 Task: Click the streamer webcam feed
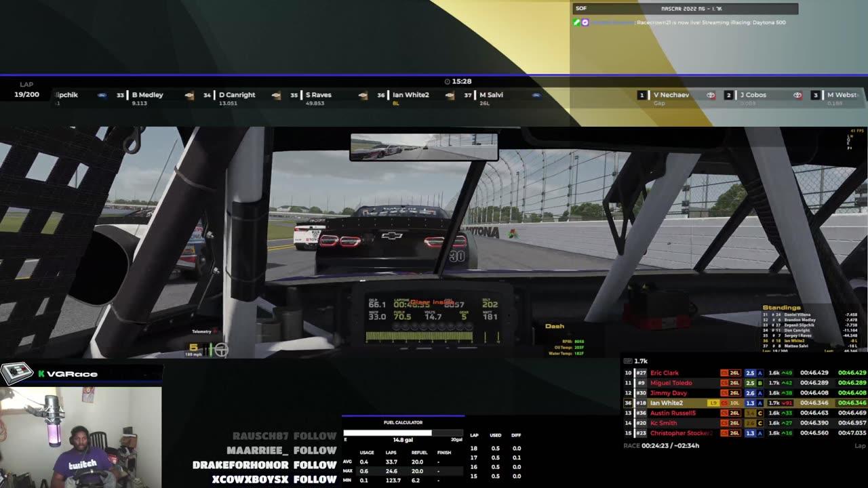[81, 437]
